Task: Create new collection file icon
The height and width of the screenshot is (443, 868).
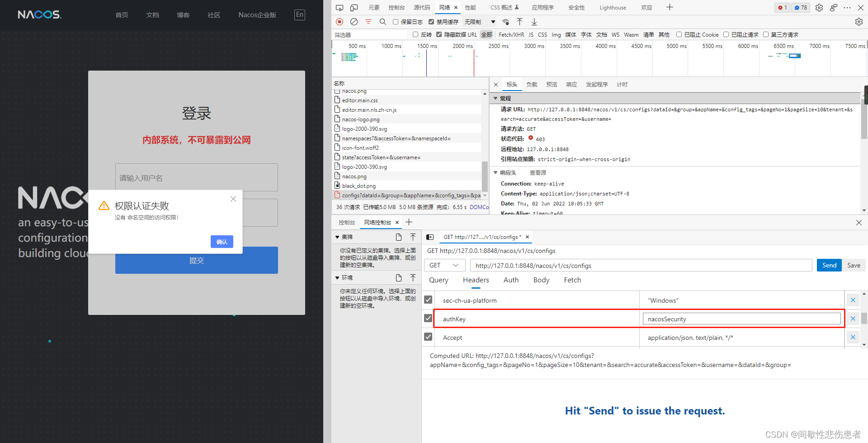Action: [x=398, y=237]
